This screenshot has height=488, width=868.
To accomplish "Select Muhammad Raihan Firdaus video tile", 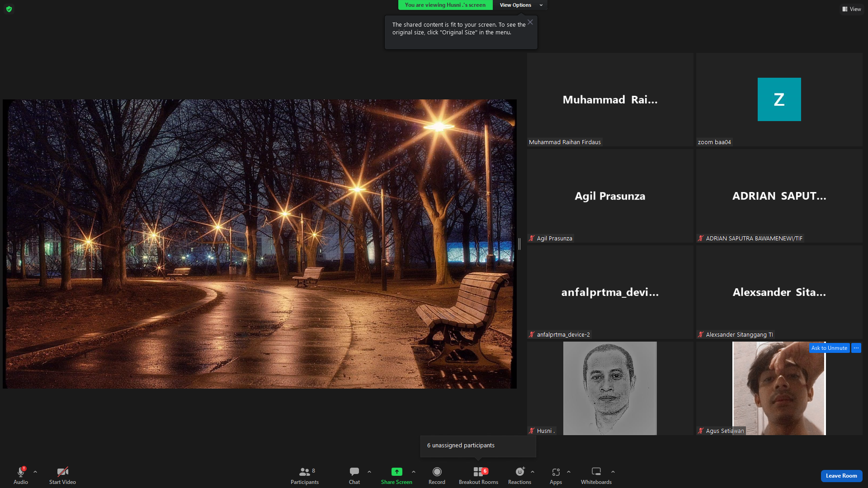I will click(610, 99).
